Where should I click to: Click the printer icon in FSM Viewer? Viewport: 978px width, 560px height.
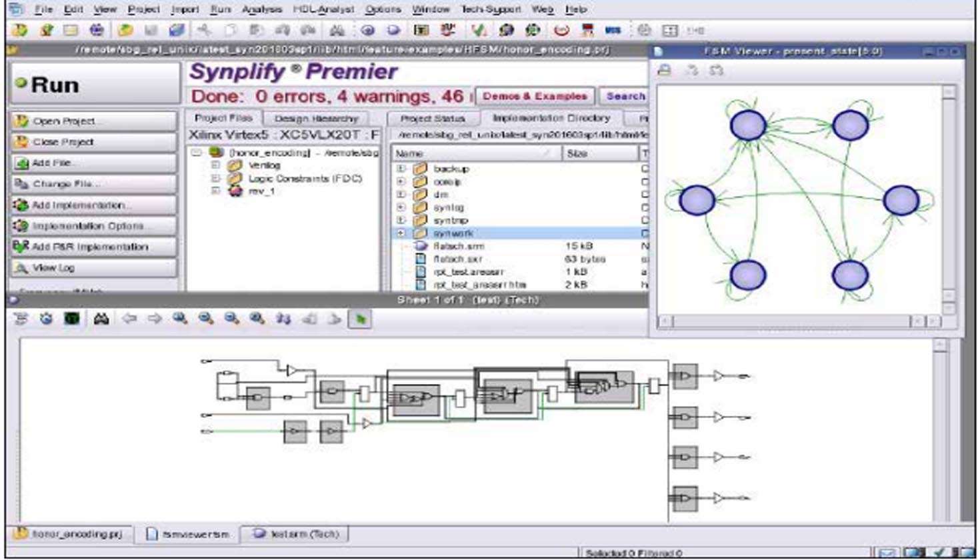[665, 70]
